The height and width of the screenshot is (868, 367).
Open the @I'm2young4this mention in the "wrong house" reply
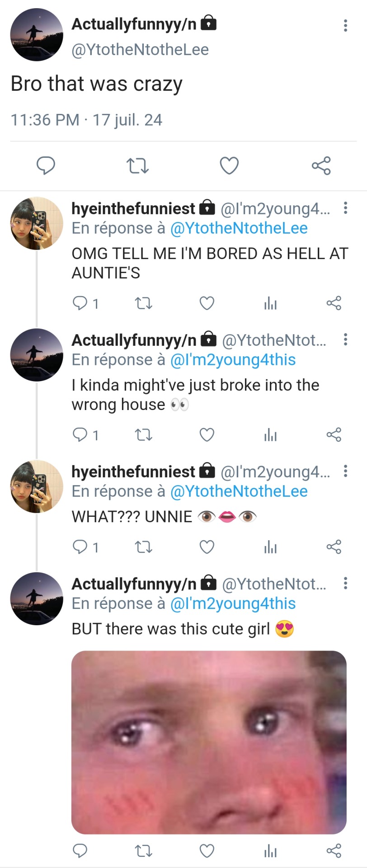(233, 360)
